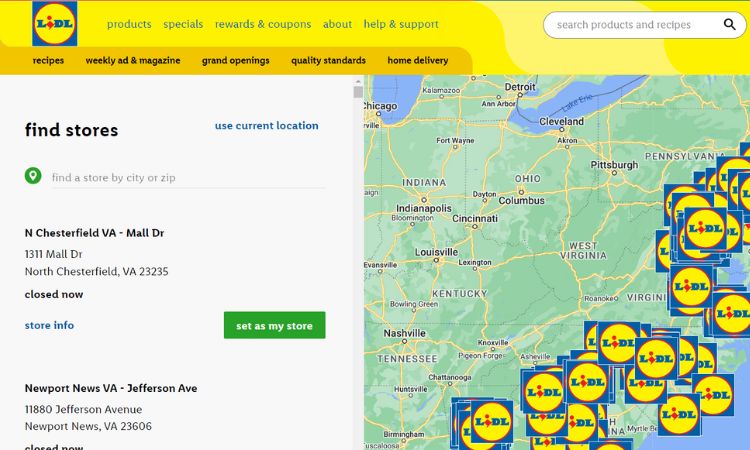Click the green location pin icon

coord(33,176)
